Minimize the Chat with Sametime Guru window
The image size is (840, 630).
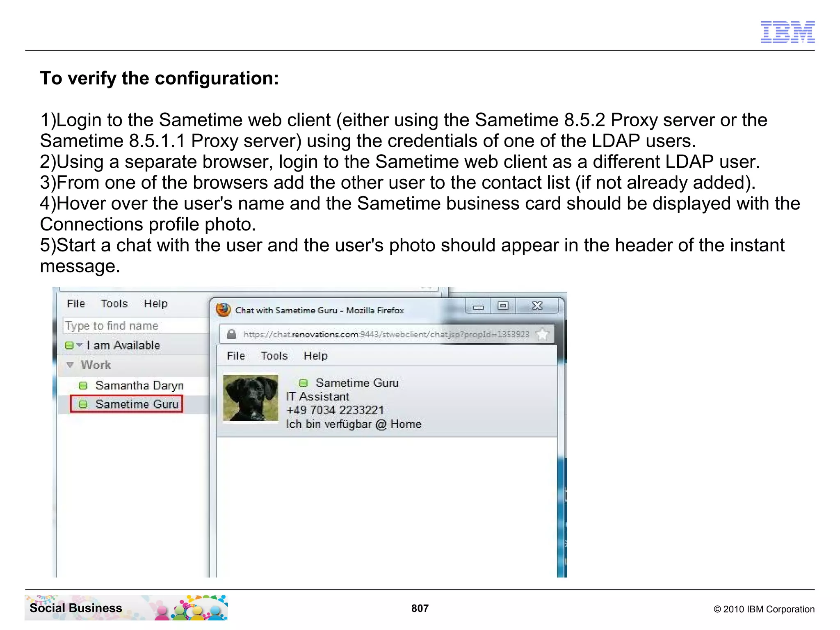coord(478,306)
